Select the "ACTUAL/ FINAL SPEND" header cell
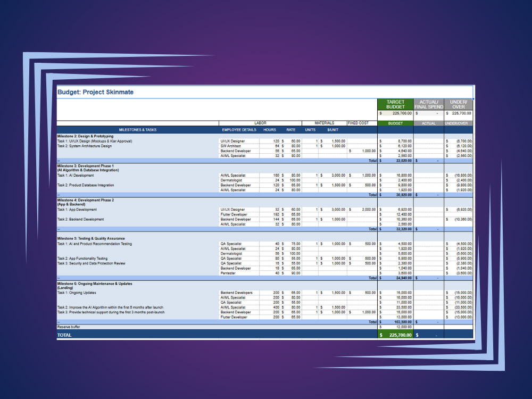The width and height of the screenshot is (532, 399). (428, 104)
